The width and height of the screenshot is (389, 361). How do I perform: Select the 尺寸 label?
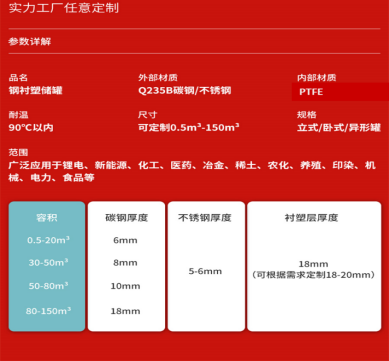pyautogui.click(x=147, y=115)
